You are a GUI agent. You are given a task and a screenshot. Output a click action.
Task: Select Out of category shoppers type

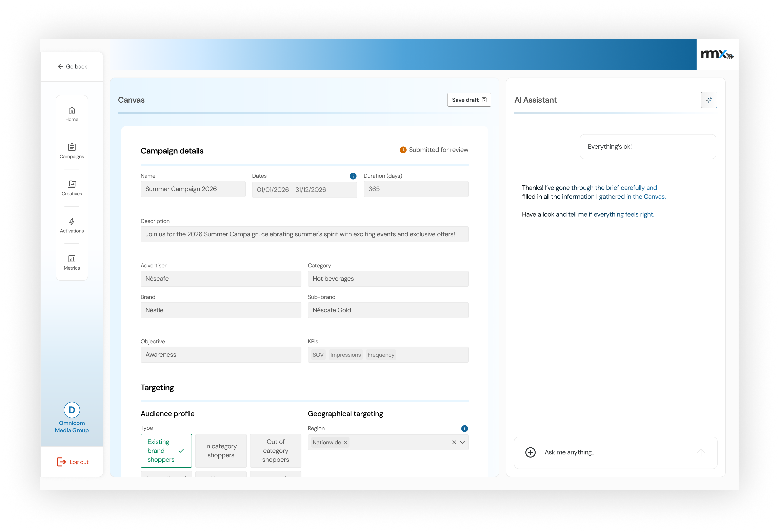point(275,451)
